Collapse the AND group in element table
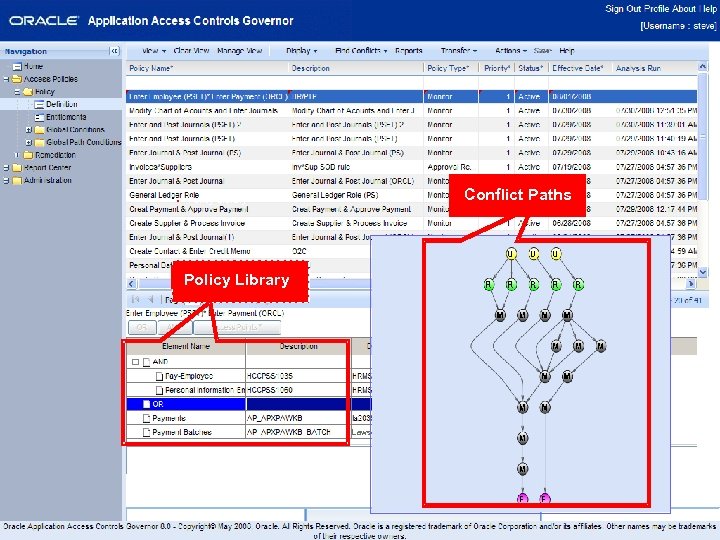This screenshot has width=720, height=540. tap(135, 362)
